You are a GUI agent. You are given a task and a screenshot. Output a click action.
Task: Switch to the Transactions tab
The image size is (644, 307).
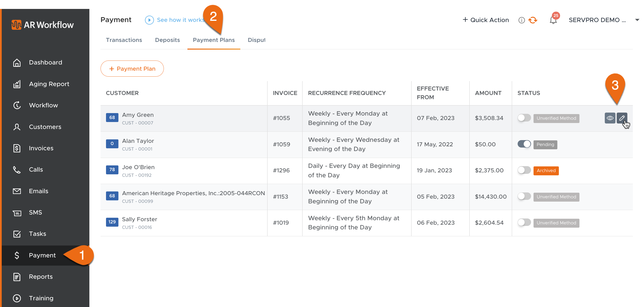coord(124,40)
